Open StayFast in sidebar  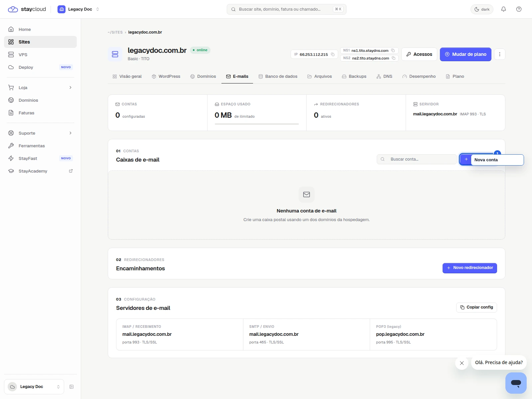point(40,158)
